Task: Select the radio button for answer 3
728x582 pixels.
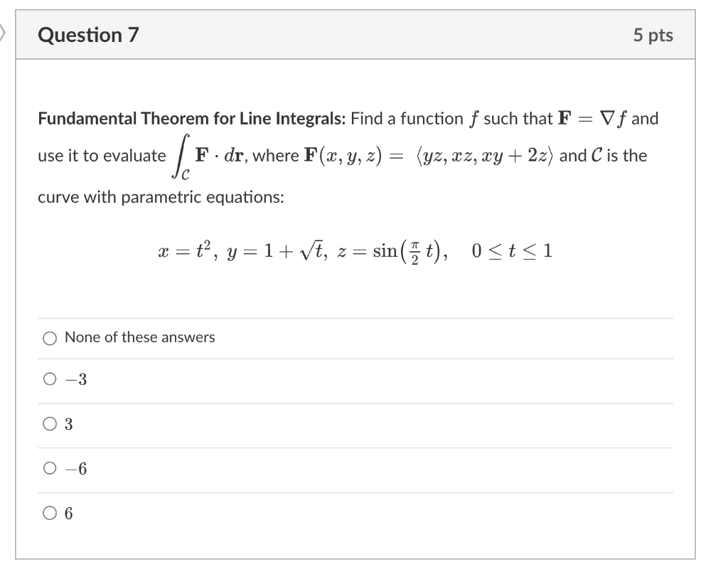Action: pos(49,424)
